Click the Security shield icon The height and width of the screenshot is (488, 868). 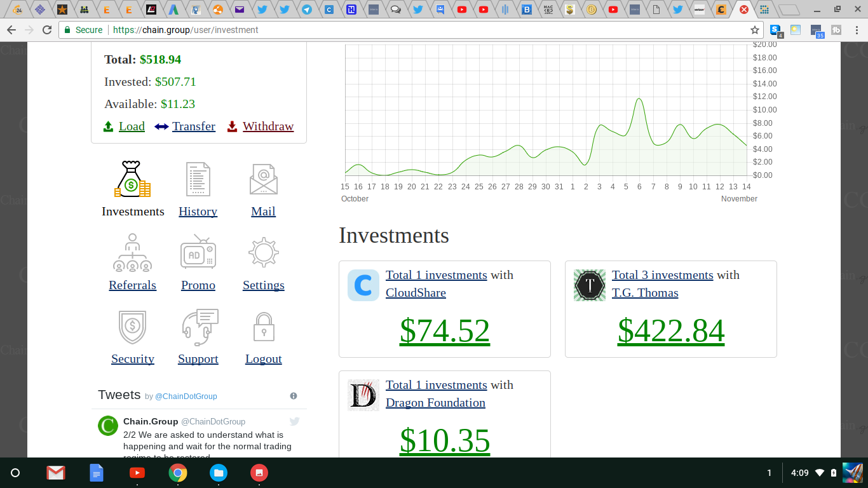[132, 327]
